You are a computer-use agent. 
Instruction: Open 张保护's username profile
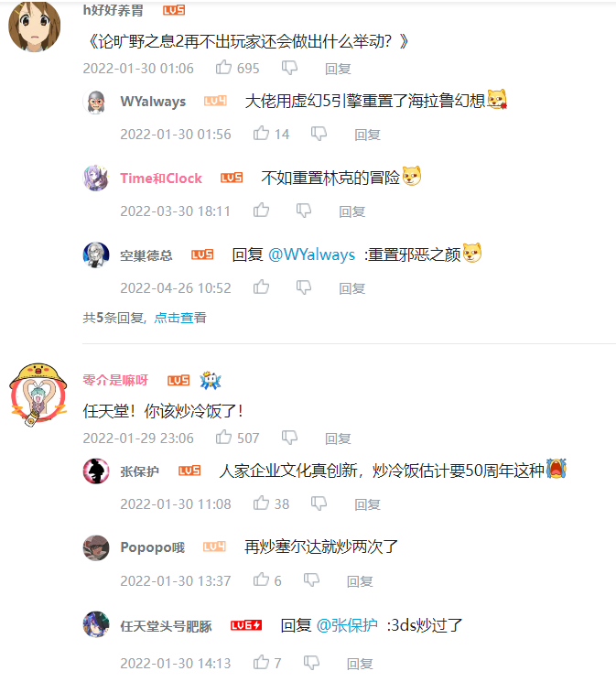pyautogui.click(x=140, y=471)
